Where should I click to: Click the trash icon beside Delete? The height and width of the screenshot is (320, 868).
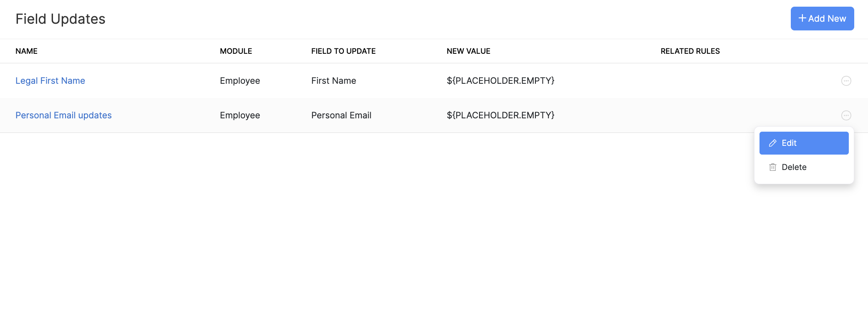773,167
